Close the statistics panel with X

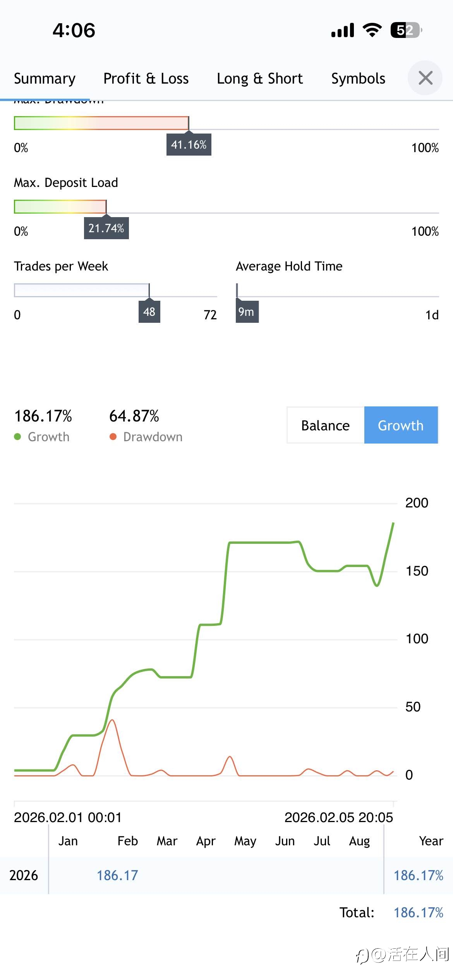(x=425, y=78)
